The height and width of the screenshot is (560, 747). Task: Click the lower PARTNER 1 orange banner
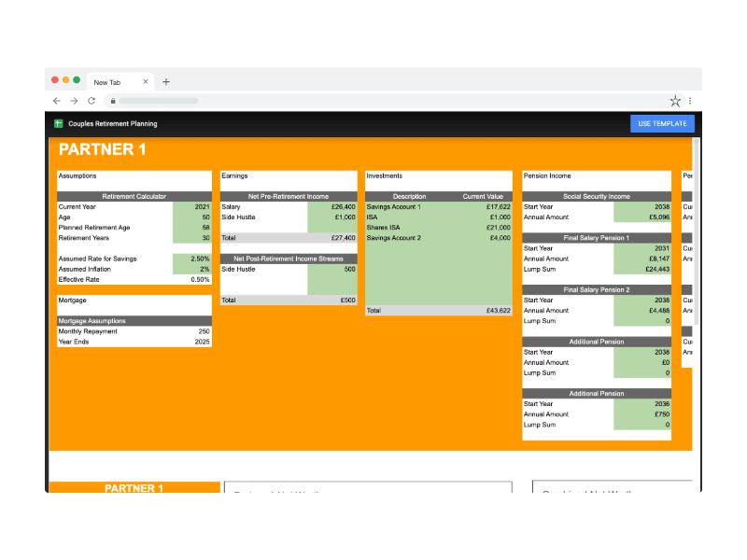point(134,487)
